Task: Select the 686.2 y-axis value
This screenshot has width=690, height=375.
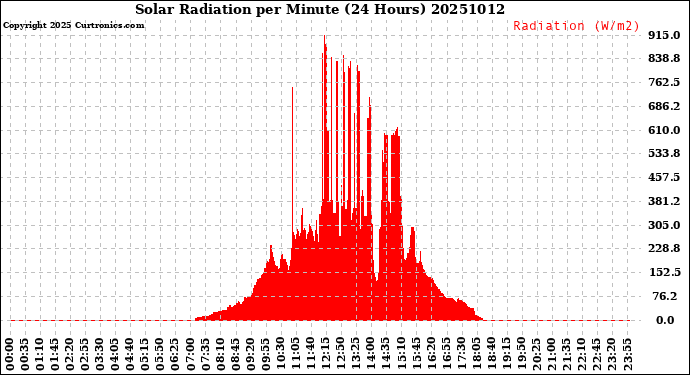Action: 664,107
